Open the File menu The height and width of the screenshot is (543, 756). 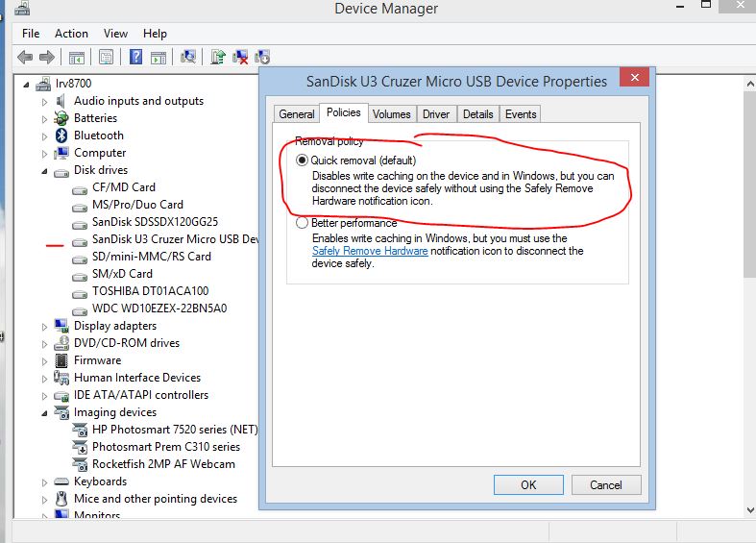[x=31, y=34]
